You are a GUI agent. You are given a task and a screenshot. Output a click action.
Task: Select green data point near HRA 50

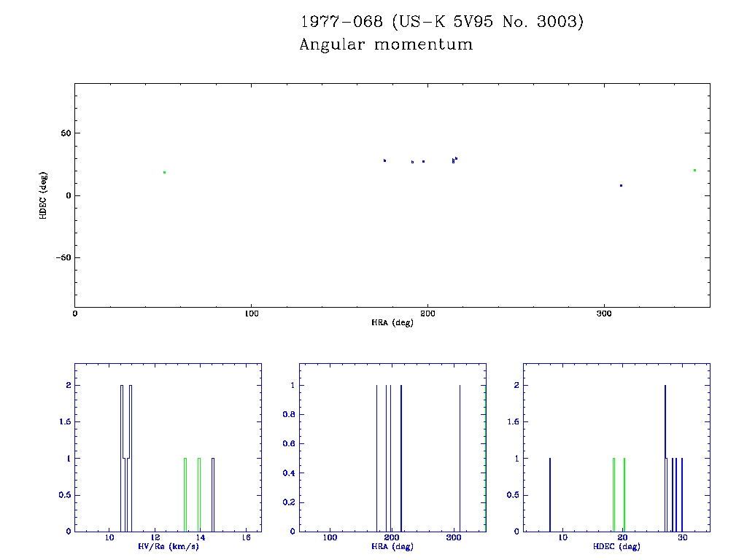(x=164, y=172)
